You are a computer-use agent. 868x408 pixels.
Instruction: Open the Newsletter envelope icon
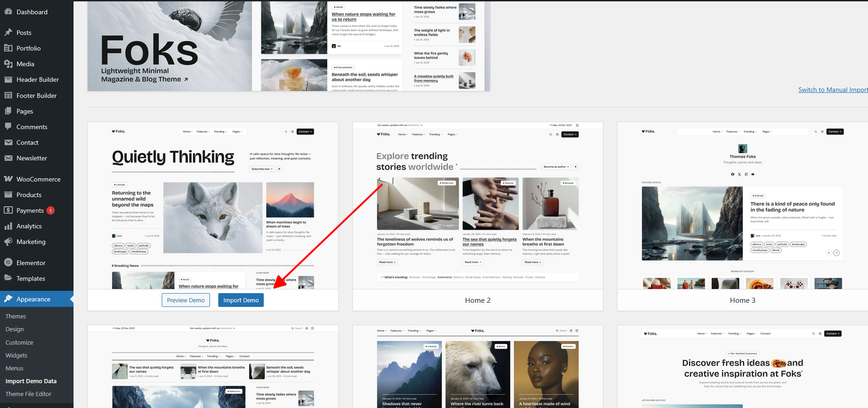[x=8, y=158]
